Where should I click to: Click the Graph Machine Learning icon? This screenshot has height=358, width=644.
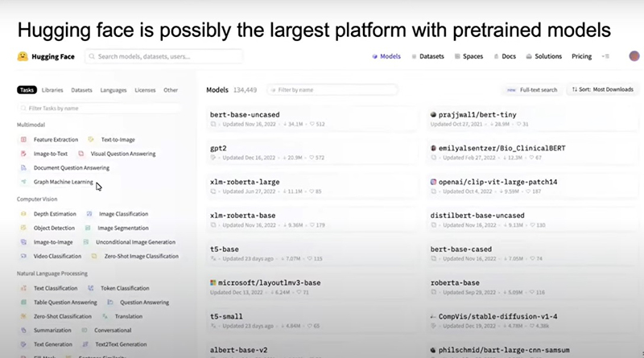coord(24,182)
